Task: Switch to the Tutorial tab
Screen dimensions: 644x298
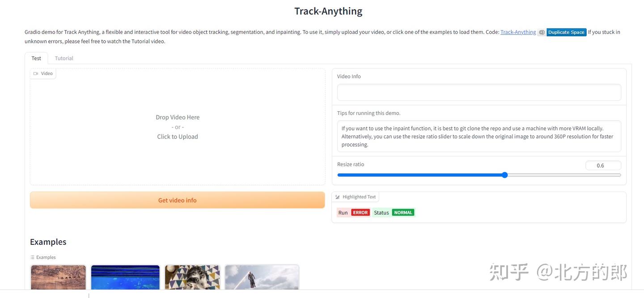Action: coord(64,58)
